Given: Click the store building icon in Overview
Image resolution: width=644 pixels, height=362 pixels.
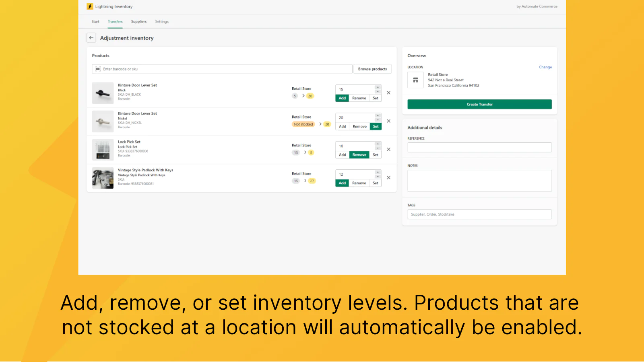Looking at the screenshot, I should coord(415,80).
